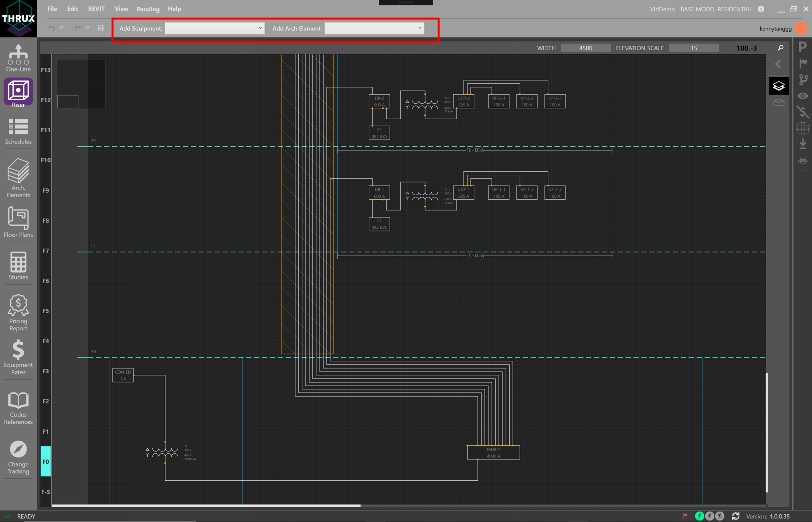Image resolution: width=812 pixels, height=522 pixels.
Task: Open the Add Equipment dropdown
Action: pyautogui.click(x=215, y=28)
